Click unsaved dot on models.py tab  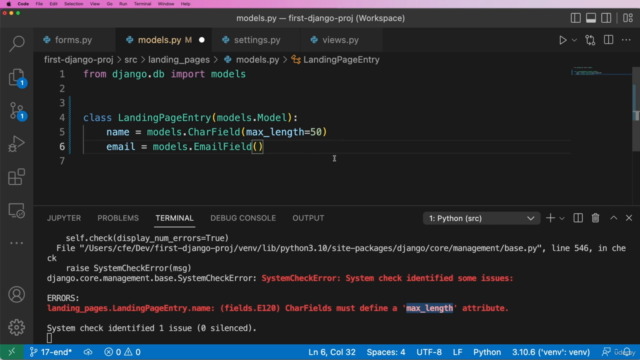(202, 40)
